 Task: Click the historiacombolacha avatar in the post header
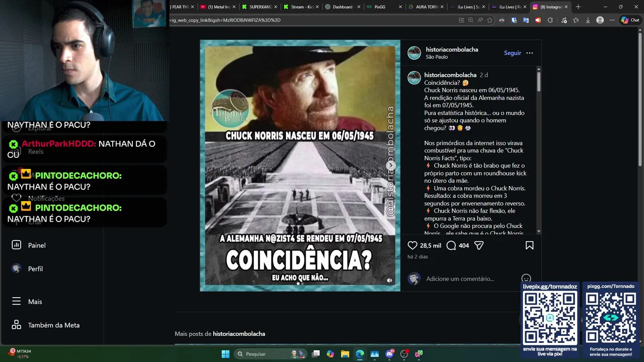pyautogui.click(x=414, y=53)
